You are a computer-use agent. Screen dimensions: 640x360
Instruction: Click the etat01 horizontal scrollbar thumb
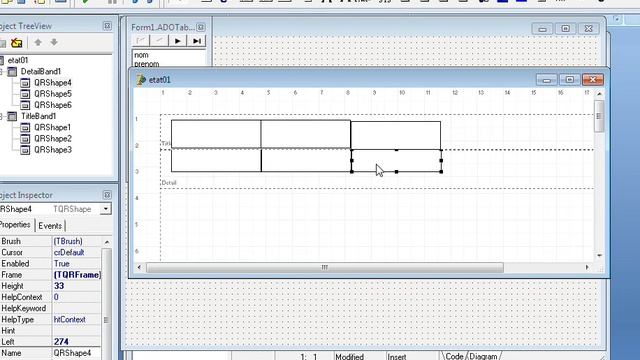(325, 267)
